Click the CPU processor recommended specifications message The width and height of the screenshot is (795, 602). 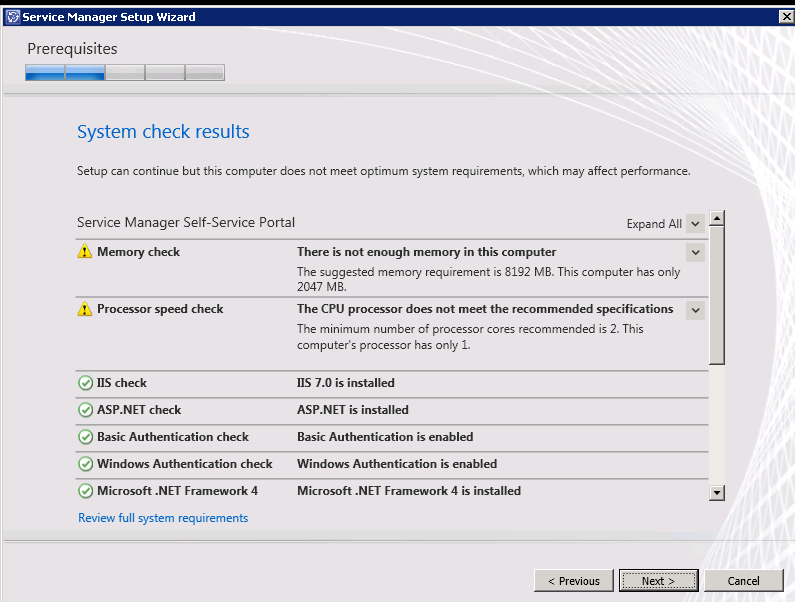[x=485, y=309]
